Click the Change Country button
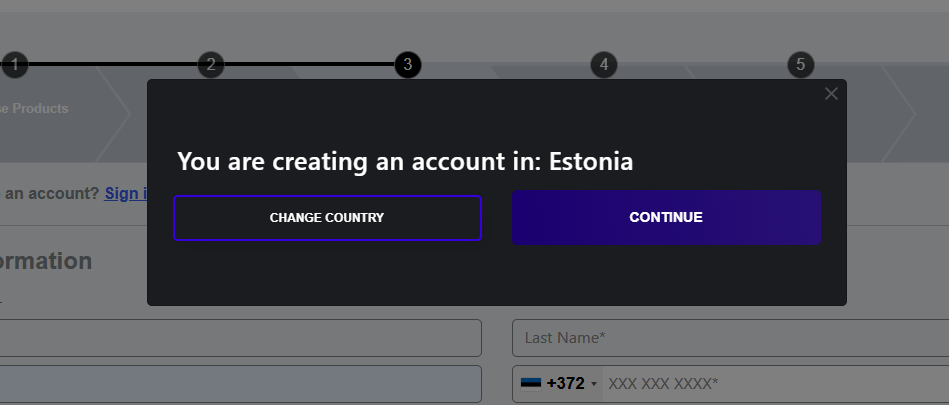Viewport: 949px width, 405px height. click(x=327, y=218)
